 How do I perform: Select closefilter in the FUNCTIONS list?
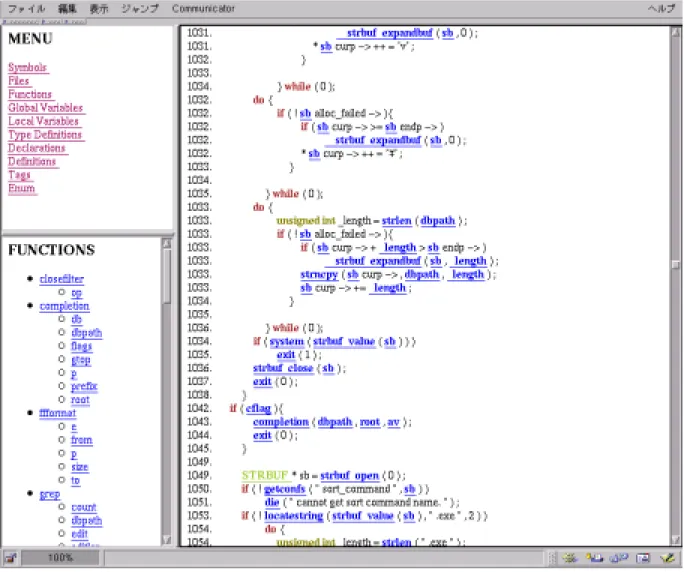coord(62,279)
